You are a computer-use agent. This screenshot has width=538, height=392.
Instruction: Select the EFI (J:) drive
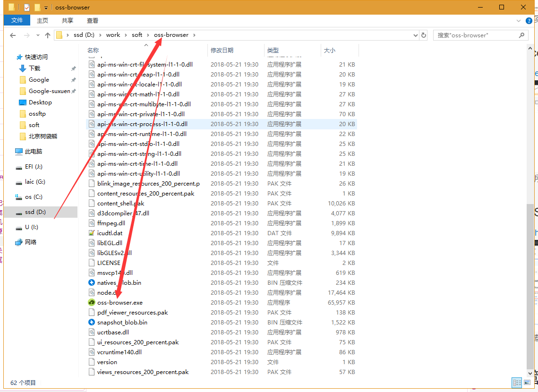coord(34,167)
